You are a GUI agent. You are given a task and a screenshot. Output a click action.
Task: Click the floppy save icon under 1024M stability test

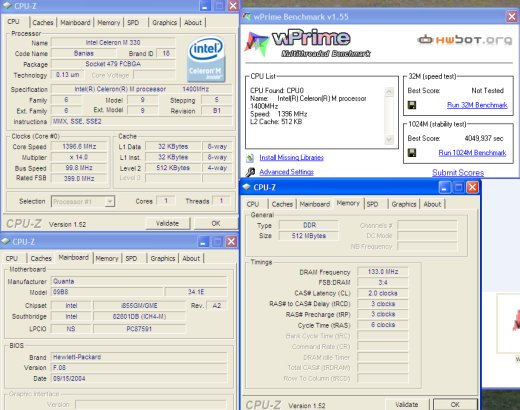click(412, 153)
